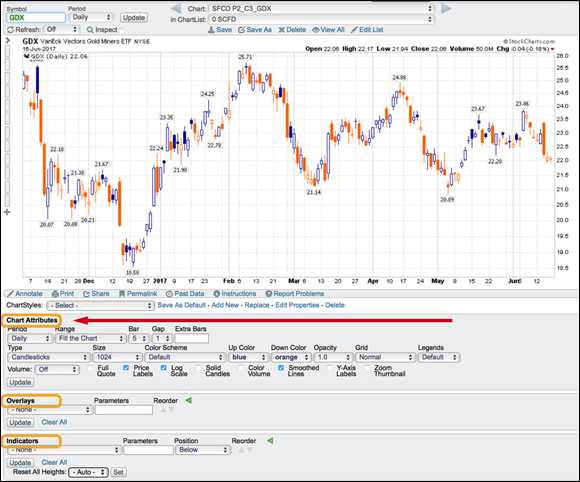This screenshot has height=482, width=580.
Task: Uncheck Price Labels checkbox
Action: click(x=126, y=368)
